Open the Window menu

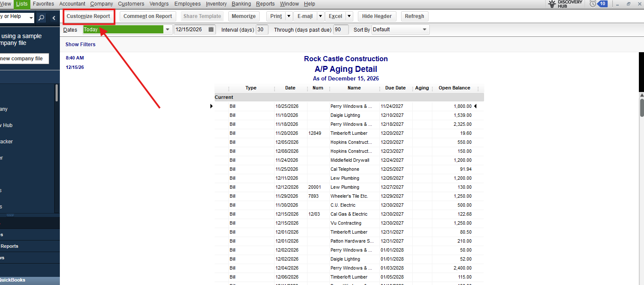[290, 4]
